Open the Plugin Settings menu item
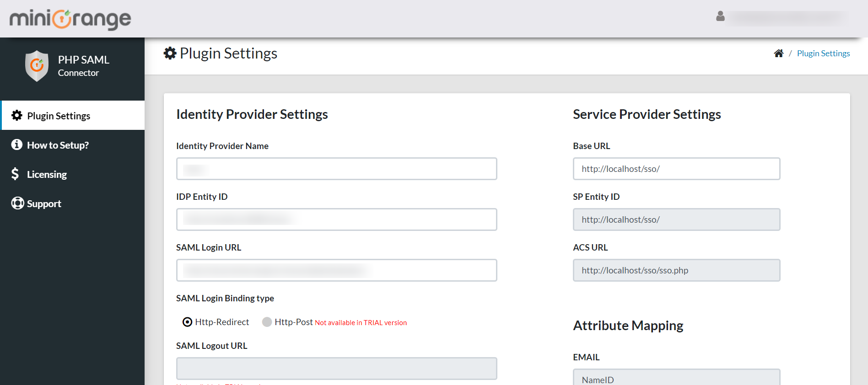Image resolution: width=868 pixels, height=385 pixels. point(73,115)
